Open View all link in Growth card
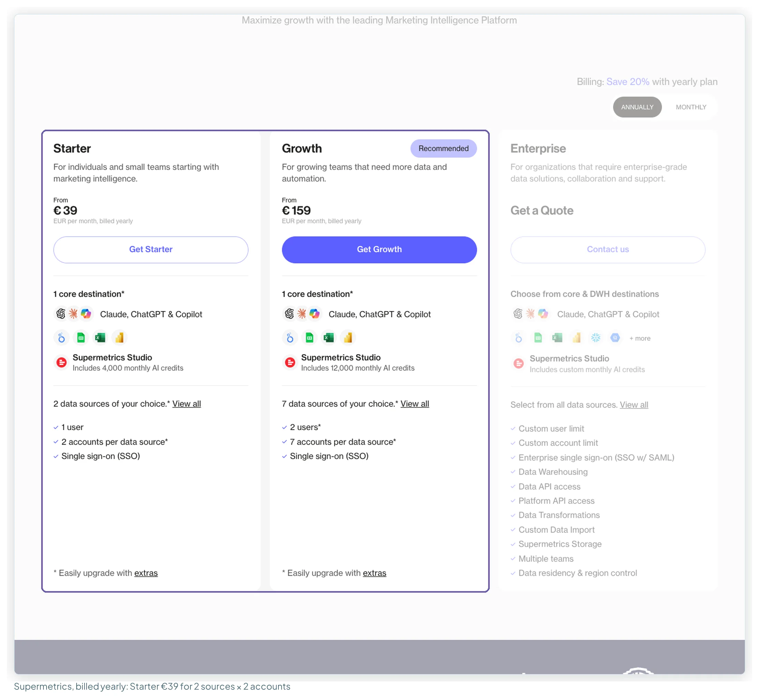 415,404
